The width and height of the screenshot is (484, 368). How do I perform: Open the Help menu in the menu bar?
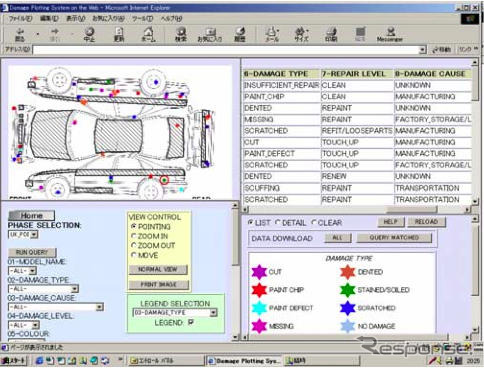[x=171, y=19]
